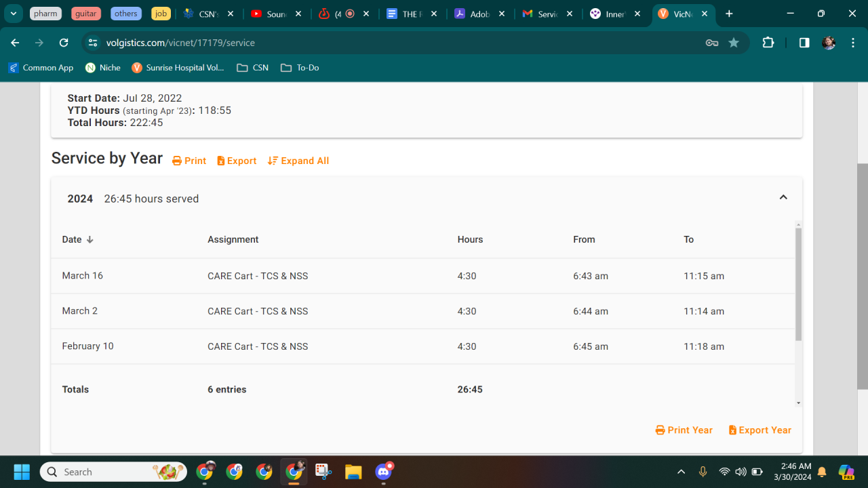Bookmark this page with the star icon

click(734, 43)
